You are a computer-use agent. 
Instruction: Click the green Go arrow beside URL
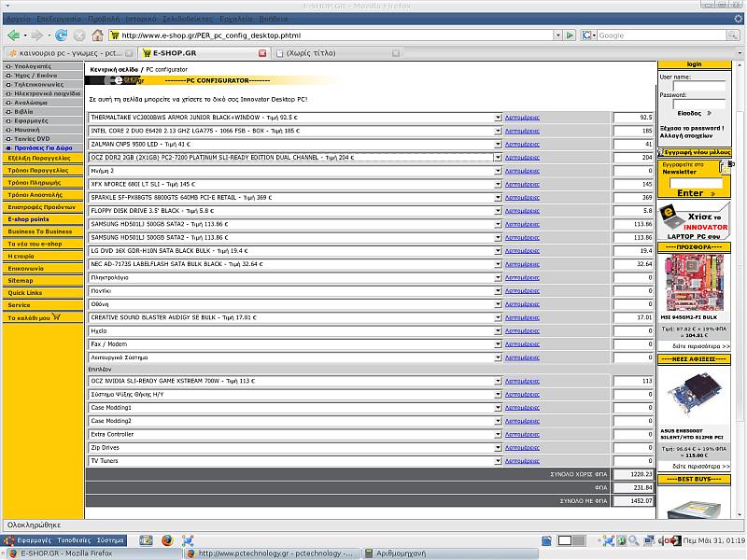pyautogui.click(x=570, y=35)
